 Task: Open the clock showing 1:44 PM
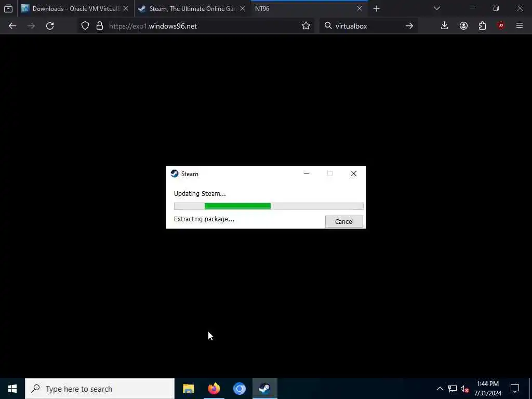tap(487, 389)
